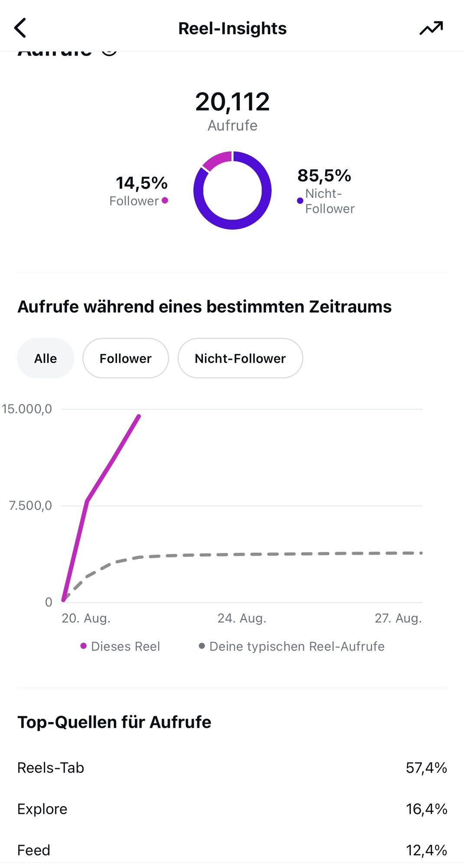Tap the back arrow icon
The width and height of the screenshot is (465, 868).
click(20, 28)
